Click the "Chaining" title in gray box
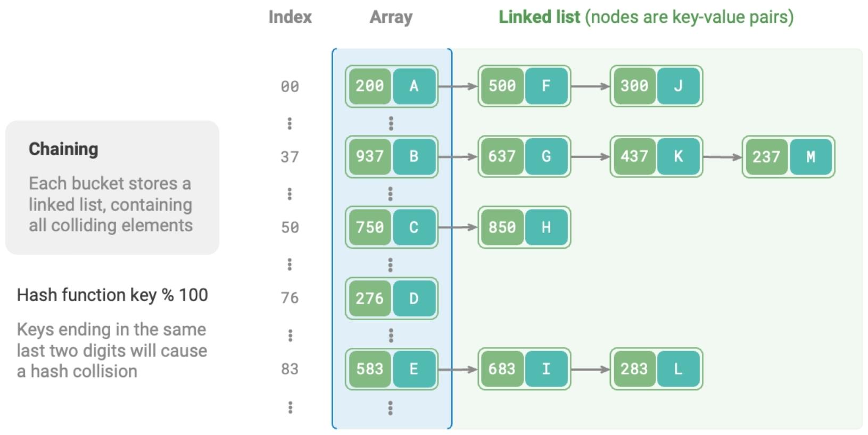The width and height of the screenshot is (868, 435). coord(63,149)
